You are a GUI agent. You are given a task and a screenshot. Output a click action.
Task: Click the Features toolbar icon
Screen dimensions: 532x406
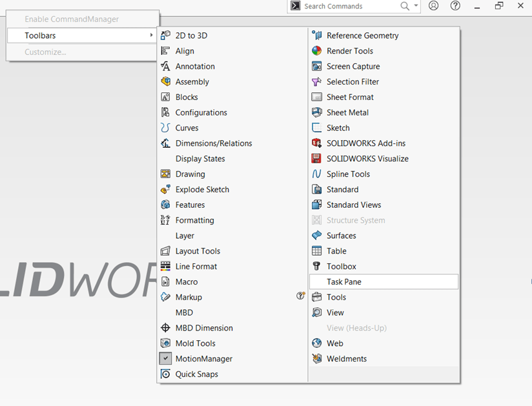pos(165,205)
